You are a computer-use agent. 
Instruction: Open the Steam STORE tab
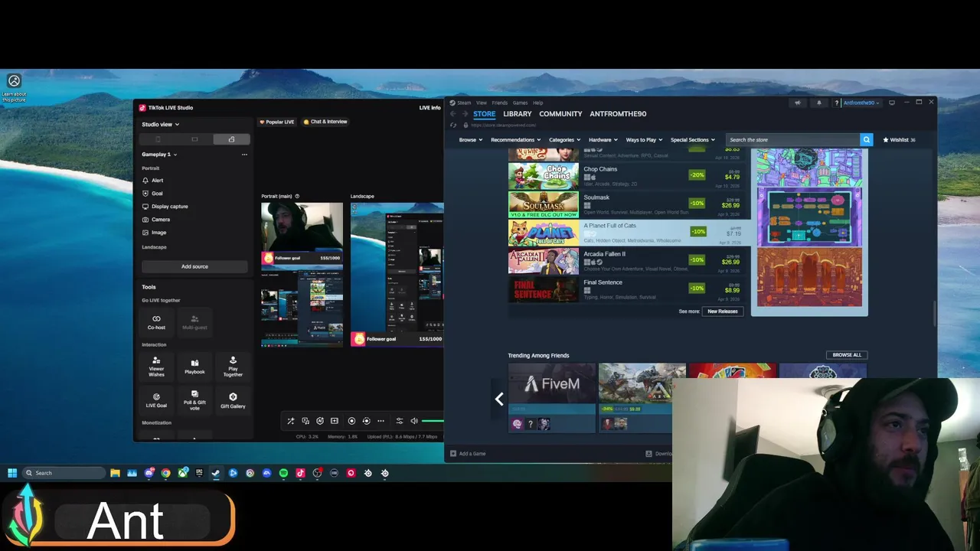tap(484, 114)
